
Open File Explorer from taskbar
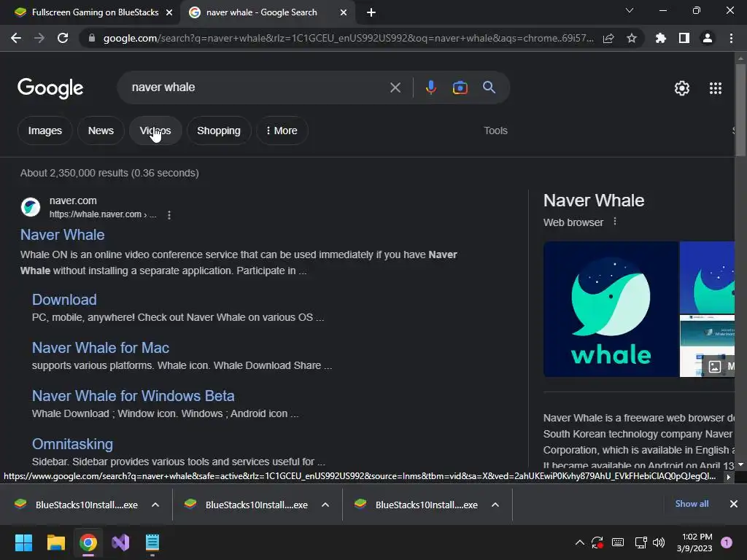point(55,542)
